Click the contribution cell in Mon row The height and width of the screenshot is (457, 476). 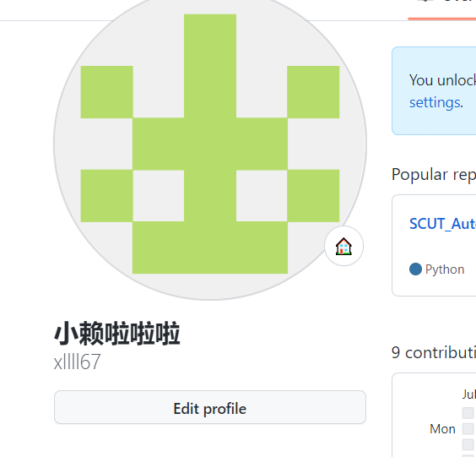[x=468, y=429]
